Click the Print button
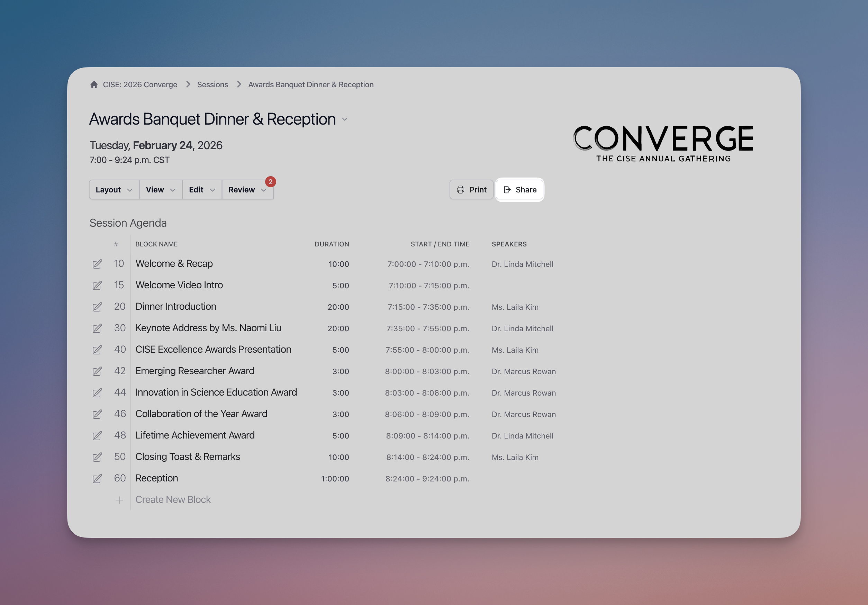 coord(471,190)
